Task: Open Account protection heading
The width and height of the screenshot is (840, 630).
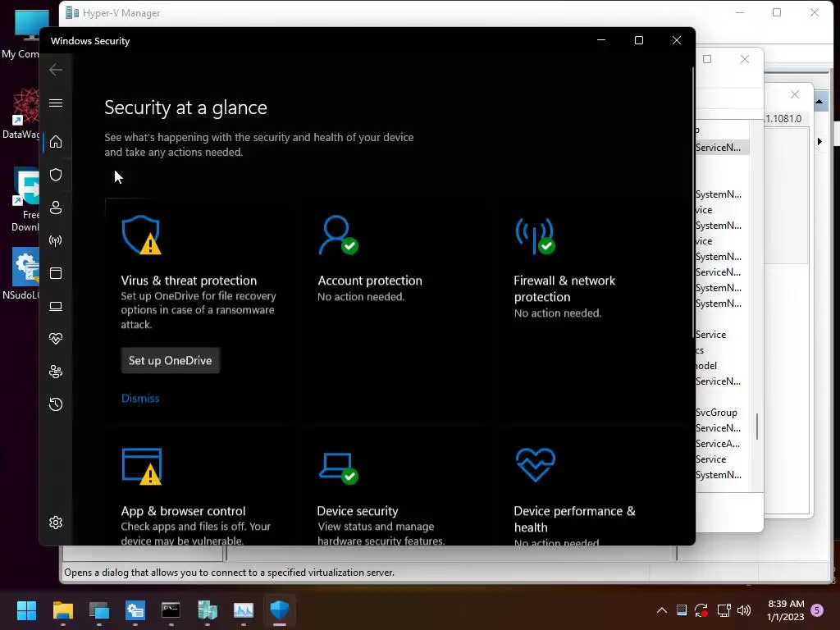Action: pos(370,281)
